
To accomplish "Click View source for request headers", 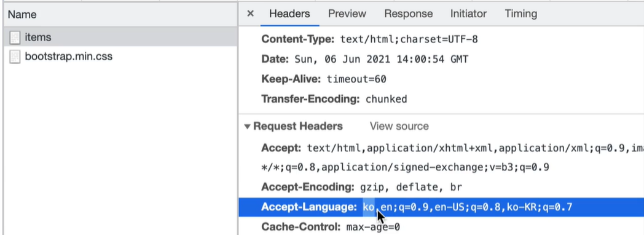I will (399, 126).
